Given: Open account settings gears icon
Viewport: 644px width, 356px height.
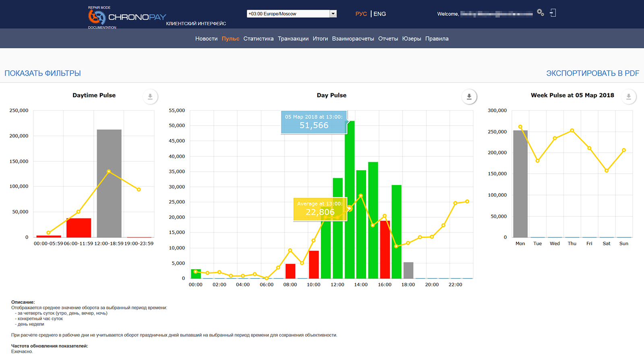Looking at the screenshot, I should point(540,13).
